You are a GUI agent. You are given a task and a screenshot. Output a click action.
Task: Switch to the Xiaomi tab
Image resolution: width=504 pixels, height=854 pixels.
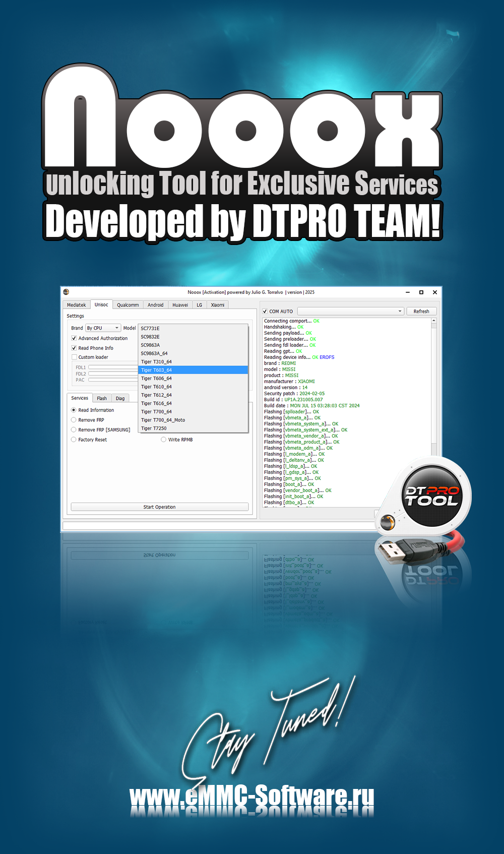coord(218,305)
